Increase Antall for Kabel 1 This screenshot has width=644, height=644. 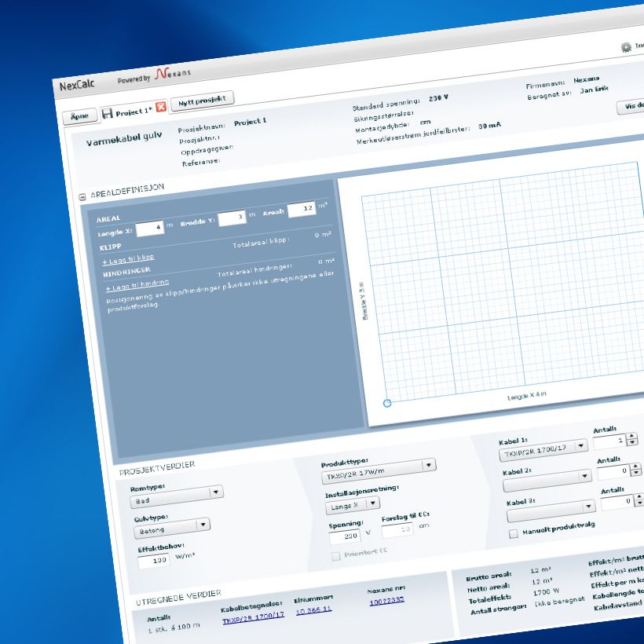[631, 436]
